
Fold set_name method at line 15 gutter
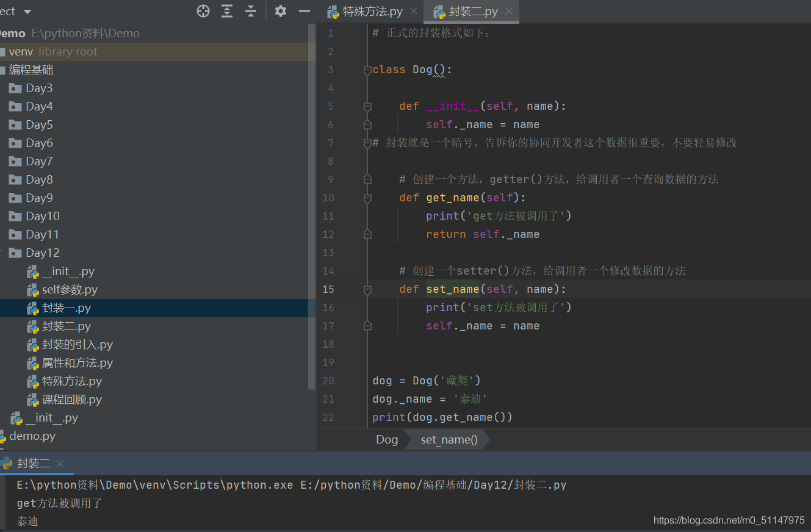[367, 289]
